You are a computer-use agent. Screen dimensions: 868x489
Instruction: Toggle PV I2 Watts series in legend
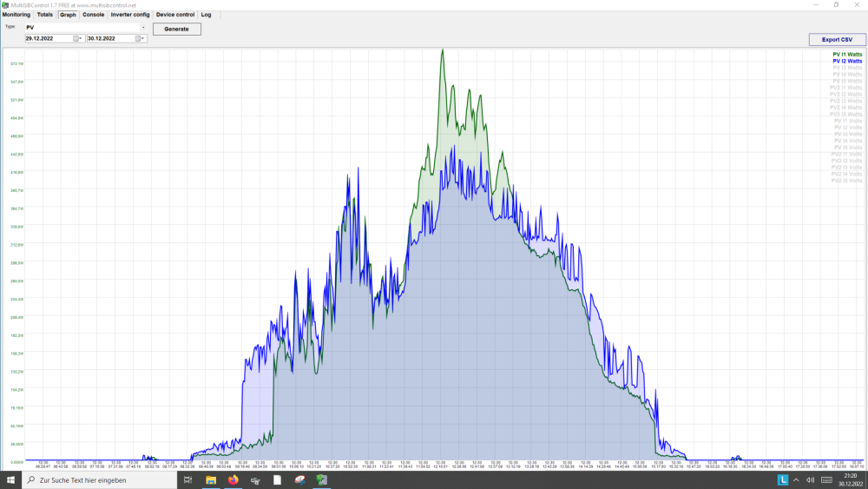pyautogui.click(x=847, y=61)
